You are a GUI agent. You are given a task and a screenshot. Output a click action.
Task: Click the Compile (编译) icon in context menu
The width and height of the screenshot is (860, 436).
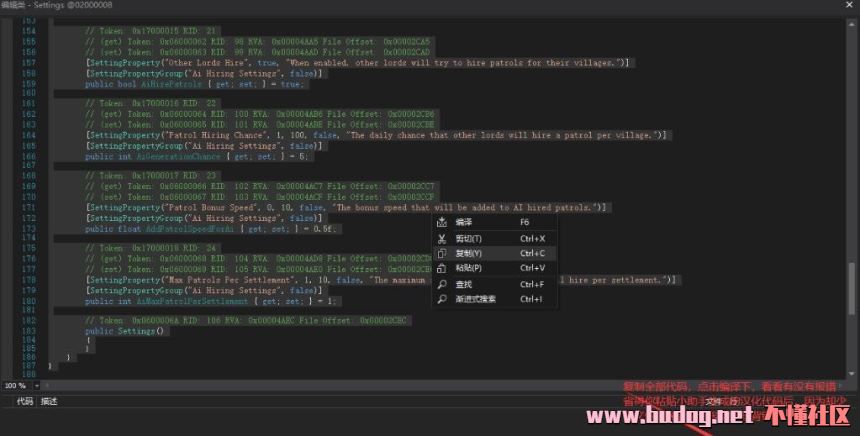441,222
